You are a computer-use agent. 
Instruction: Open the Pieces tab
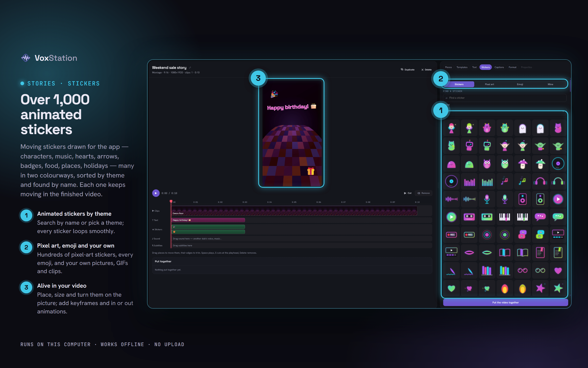448,67
